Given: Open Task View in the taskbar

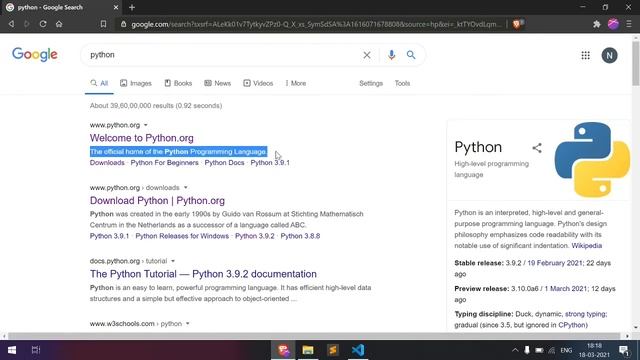Looking at the screenshot, I should pyautogui.click(x=36, y=350).
